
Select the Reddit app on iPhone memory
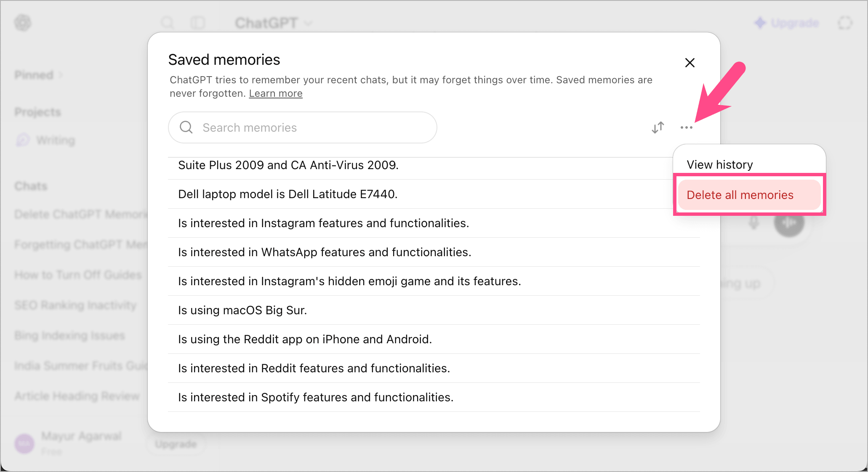434,339
